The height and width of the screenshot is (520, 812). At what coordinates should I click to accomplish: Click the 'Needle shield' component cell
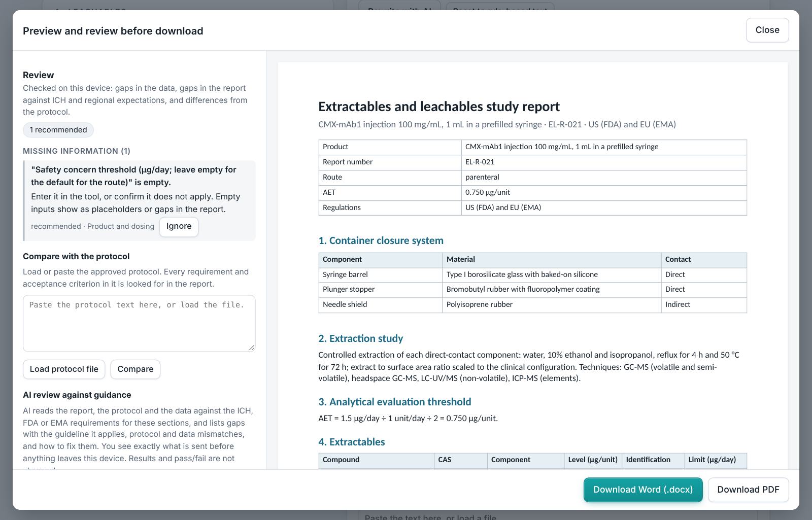380,305
